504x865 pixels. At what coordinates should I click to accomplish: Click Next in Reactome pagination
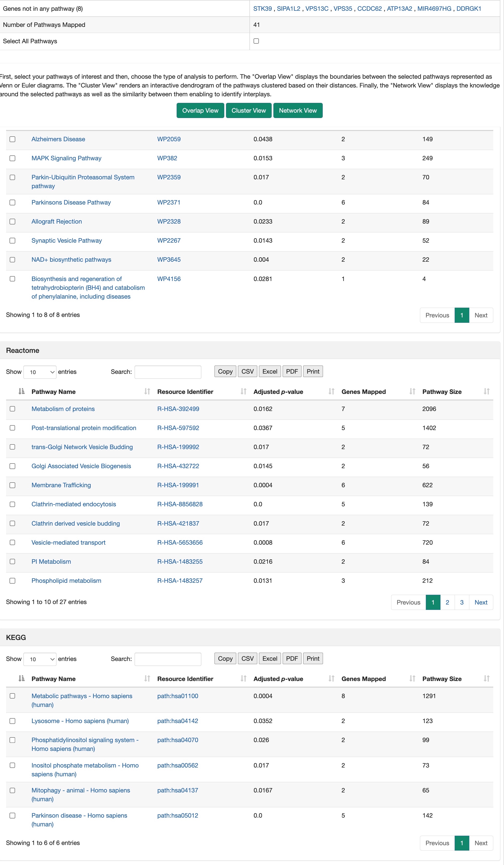481,602
